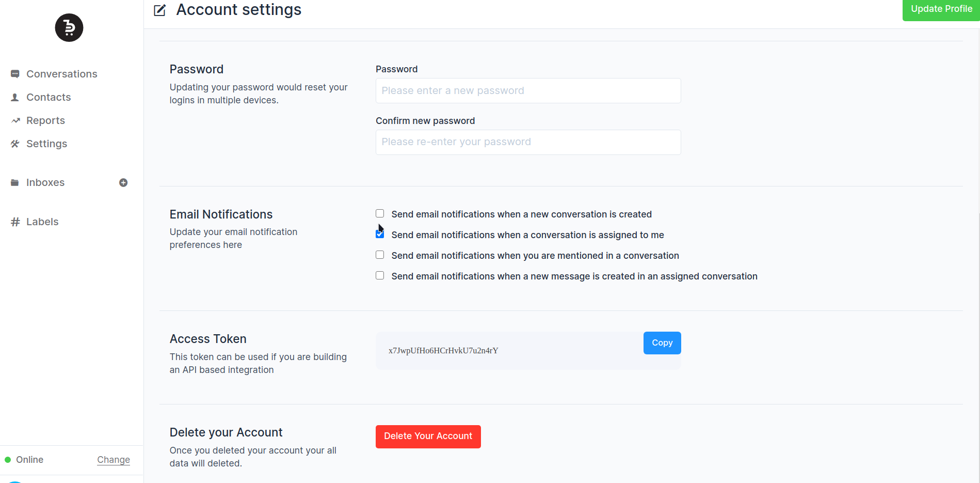Open the Reports section
The image size is (980, 483).
tap(45, 120)
